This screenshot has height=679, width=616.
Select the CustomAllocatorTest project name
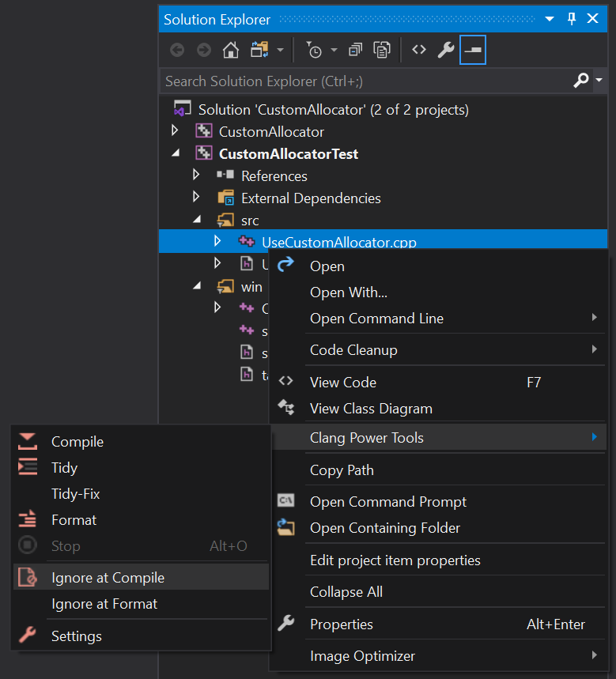(x=289, y=154)
